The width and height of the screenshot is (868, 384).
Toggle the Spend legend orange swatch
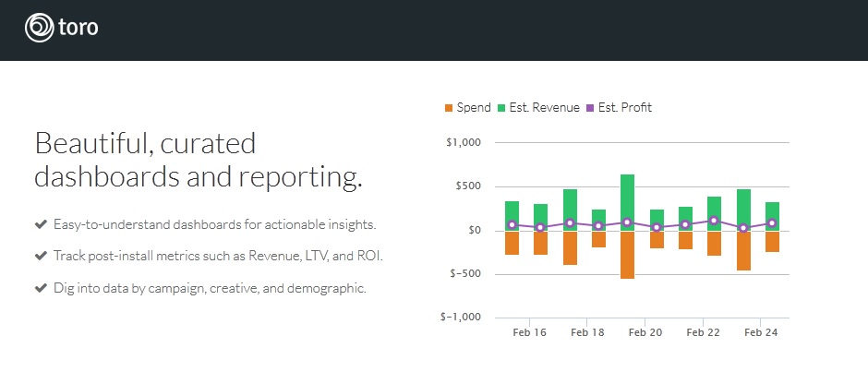[x=449, y=108]
